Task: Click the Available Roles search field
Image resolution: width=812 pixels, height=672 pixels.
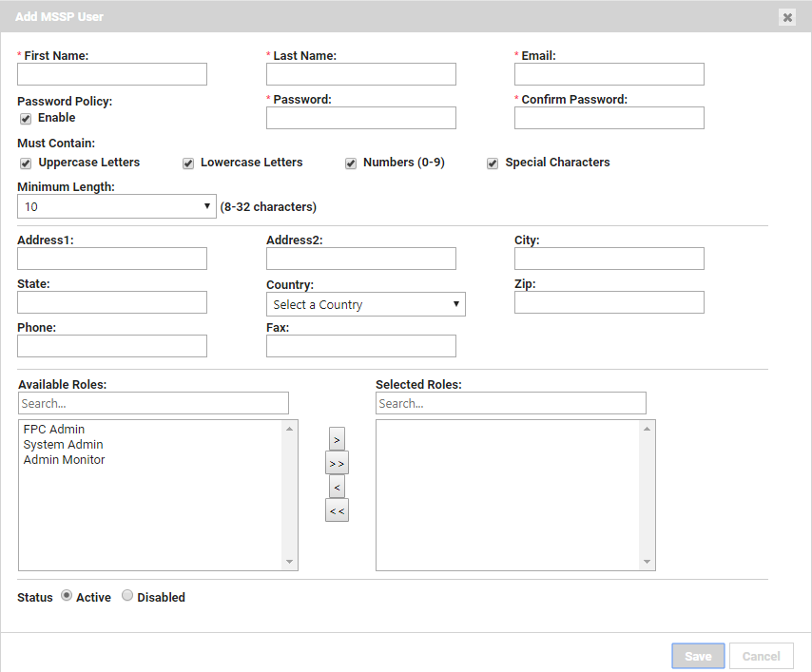Action: coord(153,403)
